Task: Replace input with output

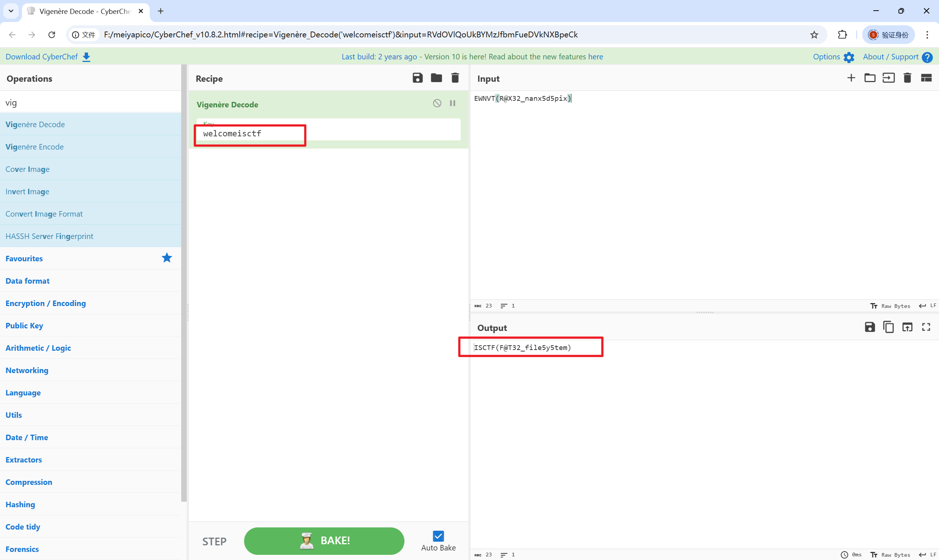Action: [907, 327]
